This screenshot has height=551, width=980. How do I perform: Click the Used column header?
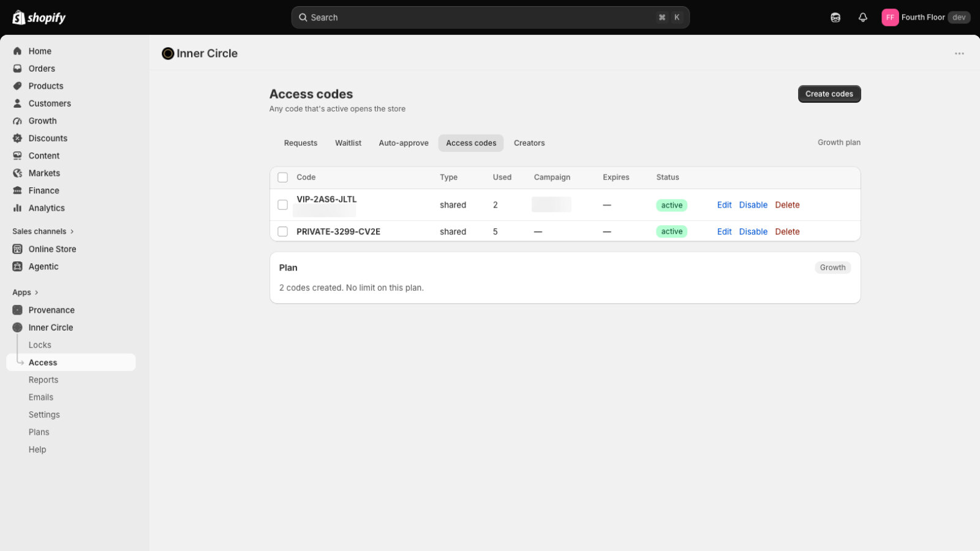[x=502, y=178]
